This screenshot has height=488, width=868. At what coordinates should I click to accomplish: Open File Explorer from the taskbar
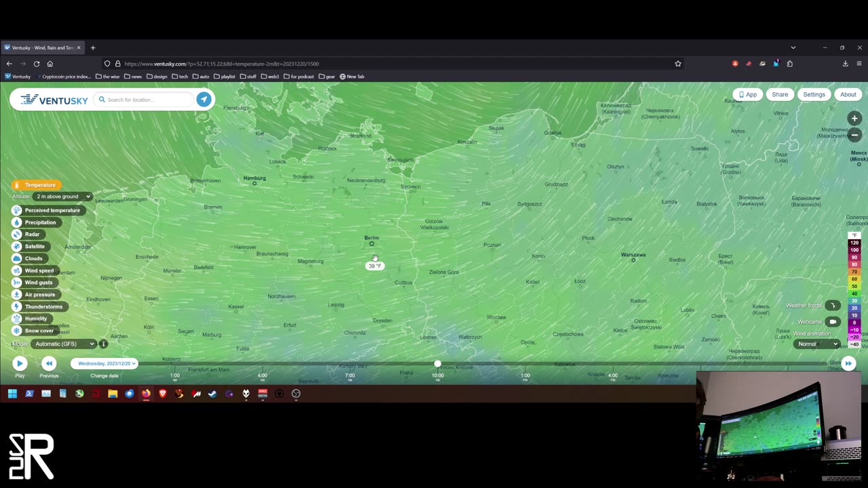(x=113, y=394)
